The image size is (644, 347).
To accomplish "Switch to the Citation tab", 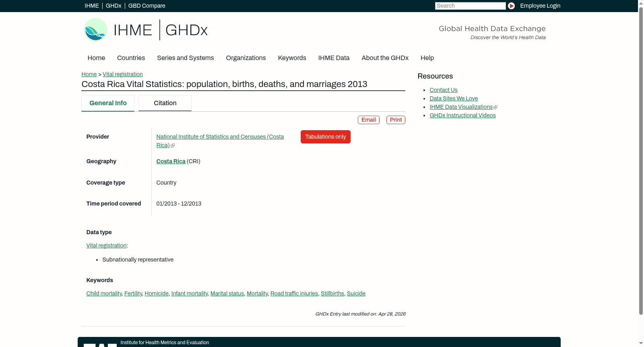I will click(x=165, y=103).
